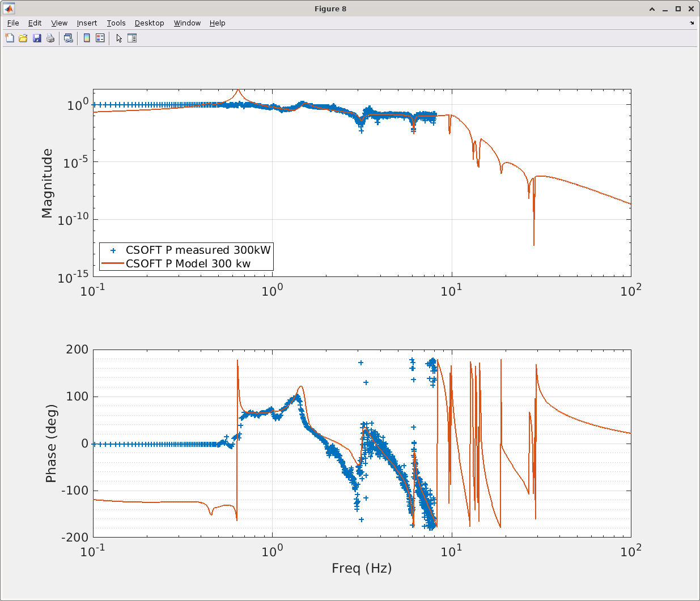Click the Open File folder icon
The image size is (700, 601).
click(x=23, y=39)
